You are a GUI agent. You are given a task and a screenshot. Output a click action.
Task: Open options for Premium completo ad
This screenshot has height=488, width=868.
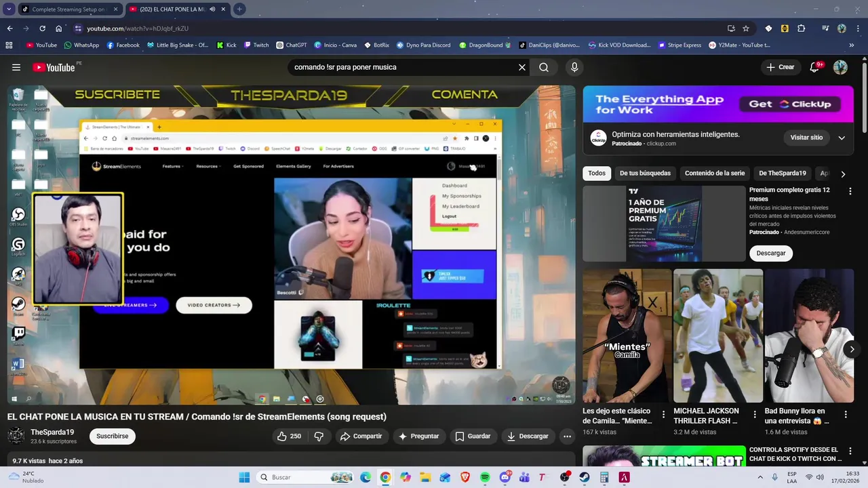tap(850, 191)
